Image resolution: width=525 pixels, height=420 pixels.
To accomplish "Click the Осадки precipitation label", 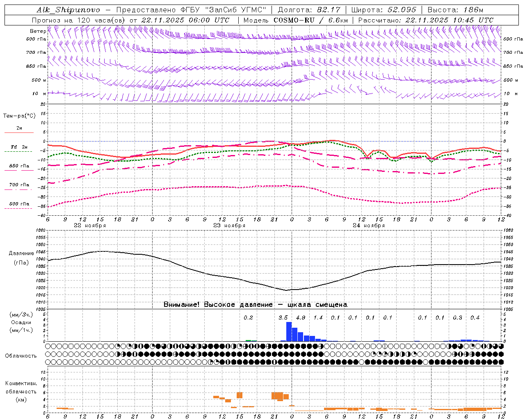I will (x=21, y=322).
